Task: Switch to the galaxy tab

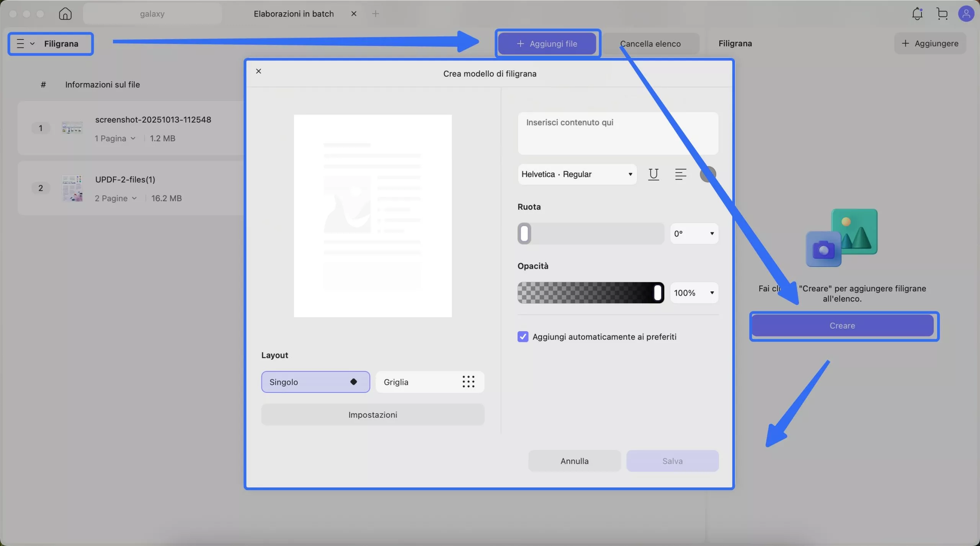Action: pyautogui.click(x=152, y=14)
